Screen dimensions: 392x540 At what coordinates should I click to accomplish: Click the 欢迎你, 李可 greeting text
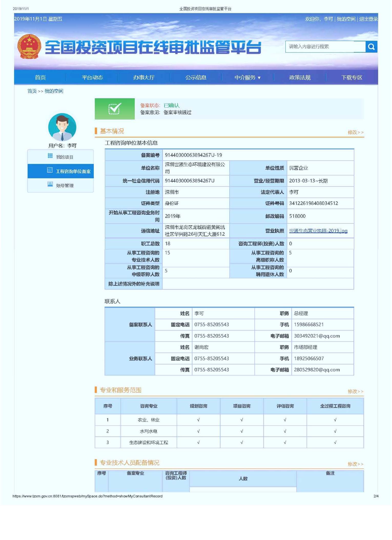319,19
